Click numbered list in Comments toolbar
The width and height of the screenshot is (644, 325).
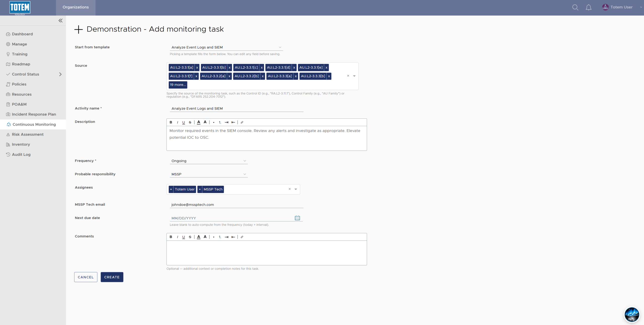click(x=220, y=237)
